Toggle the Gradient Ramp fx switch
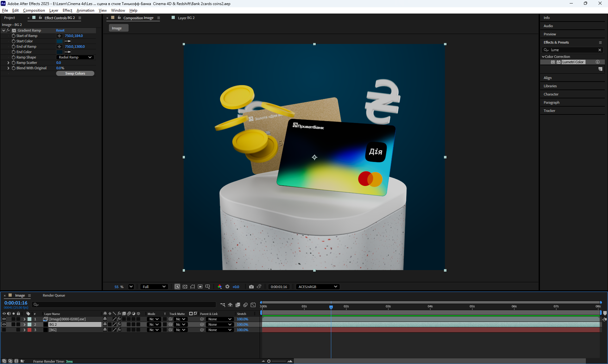Viewport: 608px width, 364px height. click(8, 31)
